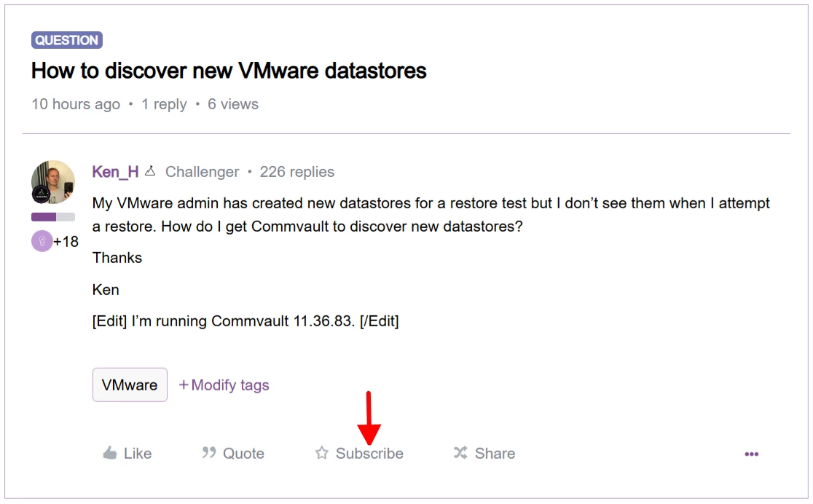Click the Challenger rank label
The height and width of the screenshot is (504, 813).
tap(202, 172)
